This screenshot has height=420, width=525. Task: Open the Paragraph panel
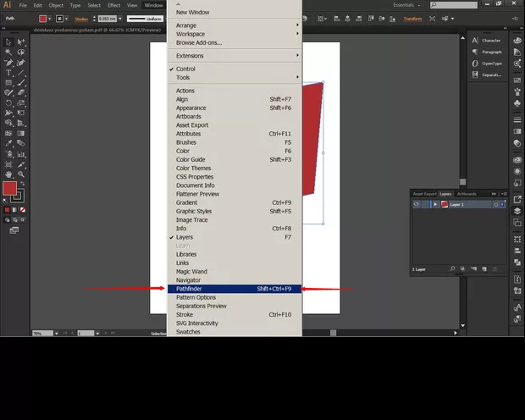[x=487, y=52]
